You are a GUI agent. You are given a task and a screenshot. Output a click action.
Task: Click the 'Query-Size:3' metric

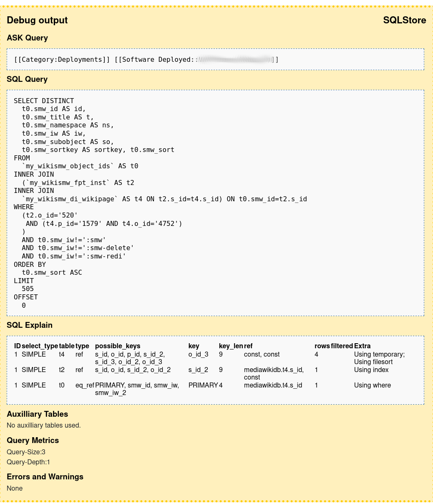[x=26, y=452]
